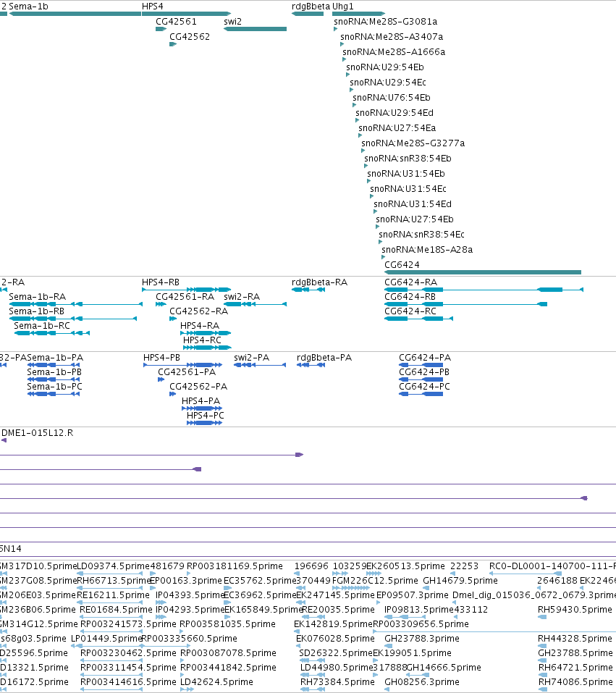616x693 pixels.
Task: Select the Sema-1b-RA transcript label
Action: 37,297
